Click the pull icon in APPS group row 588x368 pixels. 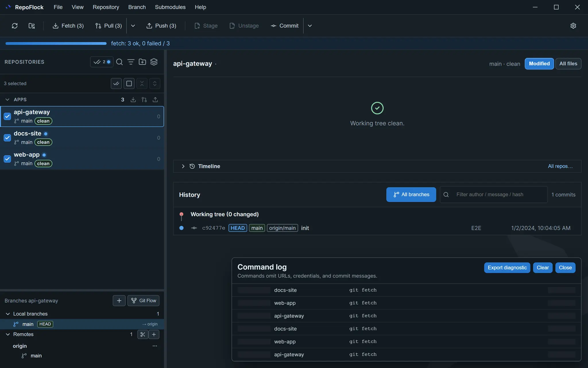144,99
